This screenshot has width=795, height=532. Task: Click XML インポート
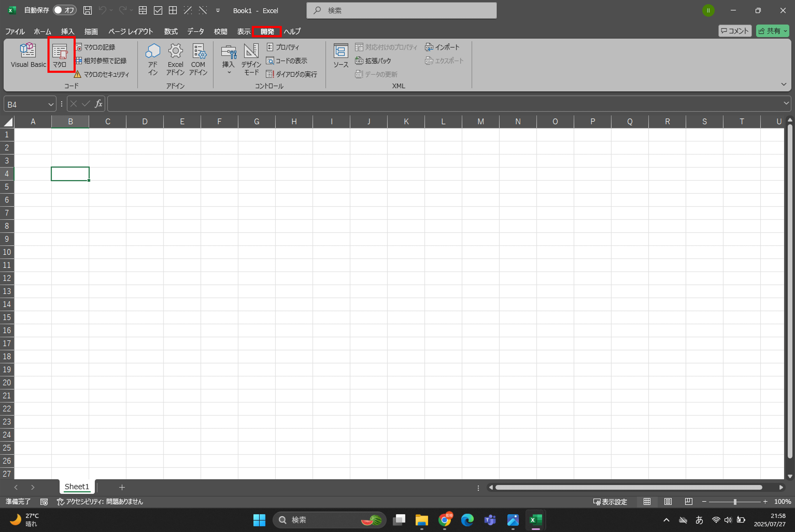pyautogui.click(x=442, y=47)
